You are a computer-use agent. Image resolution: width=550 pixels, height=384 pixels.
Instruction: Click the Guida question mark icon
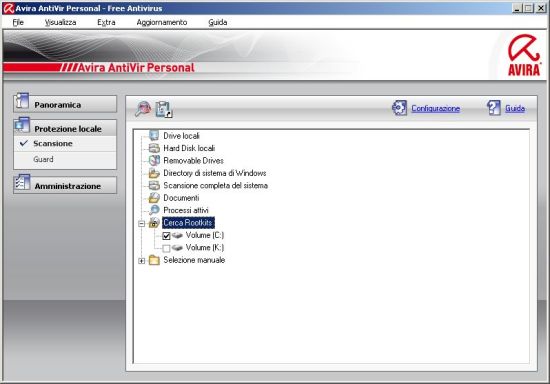tap(494, 108)
